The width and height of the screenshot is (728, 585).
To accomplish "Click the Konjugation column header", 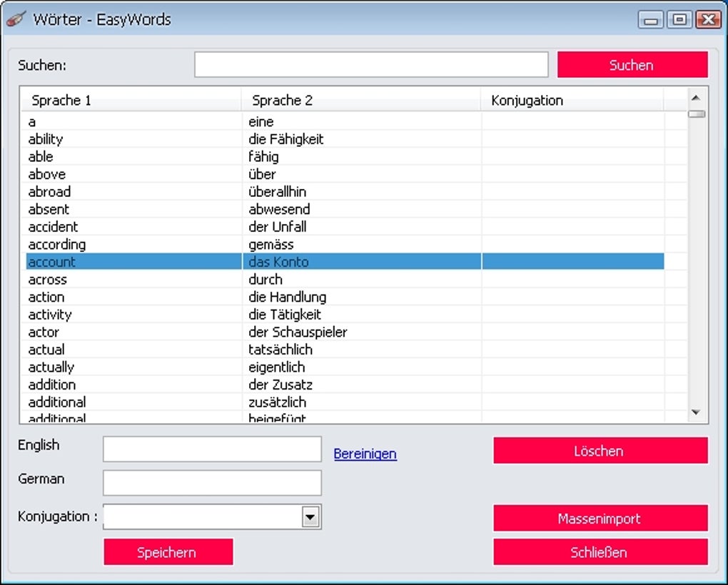I will click(572, 100).
